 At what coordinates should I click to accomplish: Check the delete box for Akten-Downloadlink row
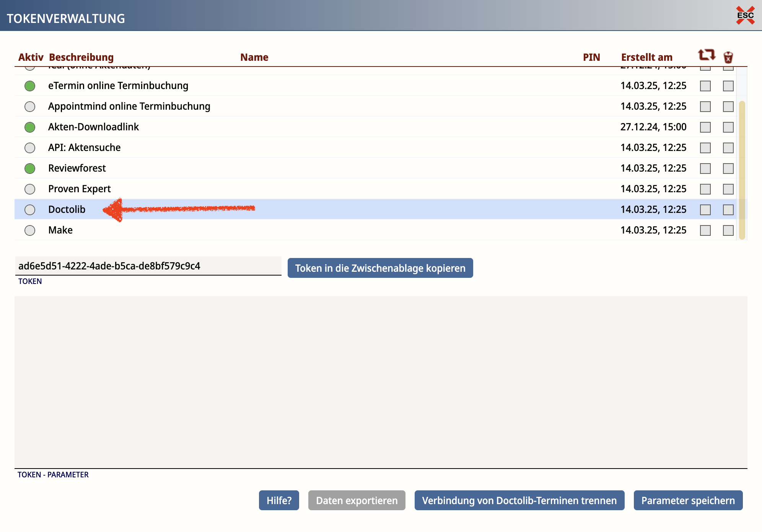(x=728, y=127)
